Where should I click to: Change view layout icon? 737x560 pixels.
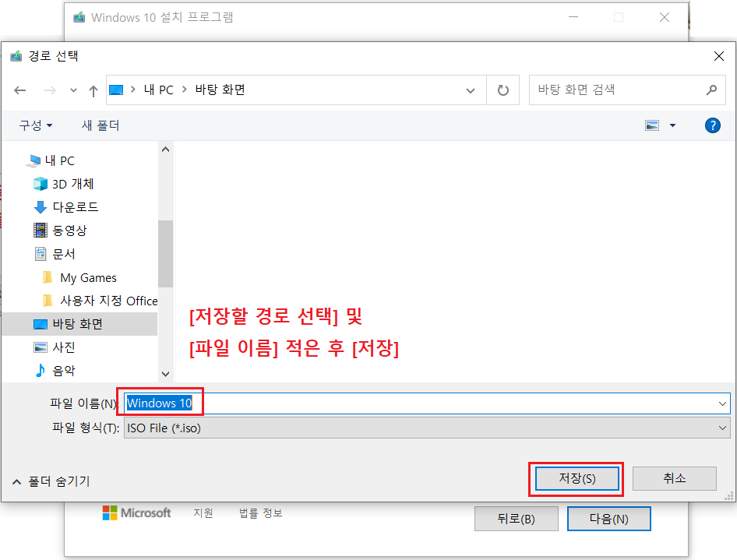pyautogui.click(x=652, y=125)
